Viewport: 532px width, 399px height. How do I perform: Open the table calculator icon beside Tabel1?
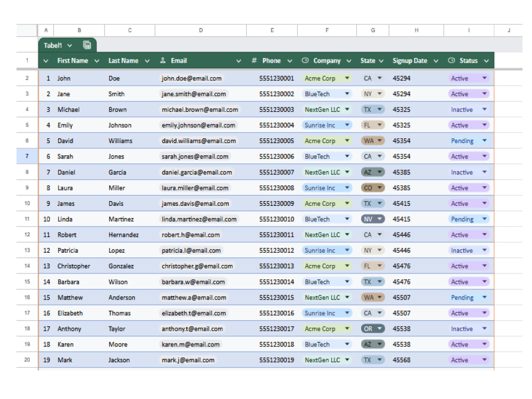87,45
